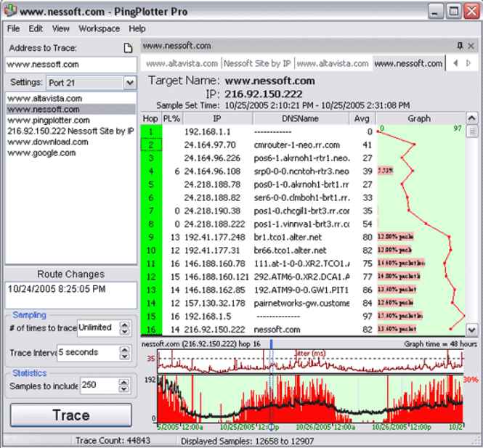The image size is (483, 448).
Task: Open the Settings Port 21 dropdown
Action: (x=129, y=83)
